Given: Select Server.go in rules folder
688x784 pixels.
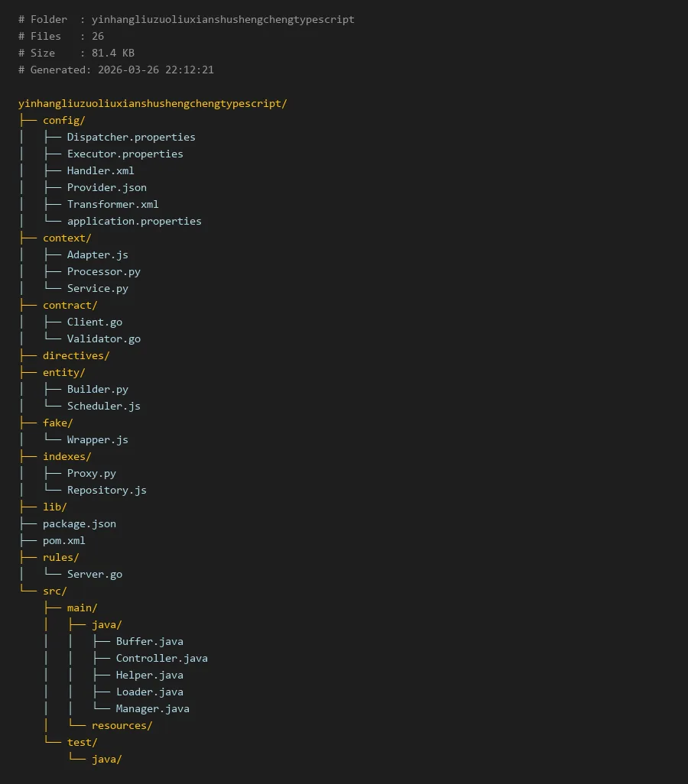Looking at the screenshot, I should click(x=94, y=574).
